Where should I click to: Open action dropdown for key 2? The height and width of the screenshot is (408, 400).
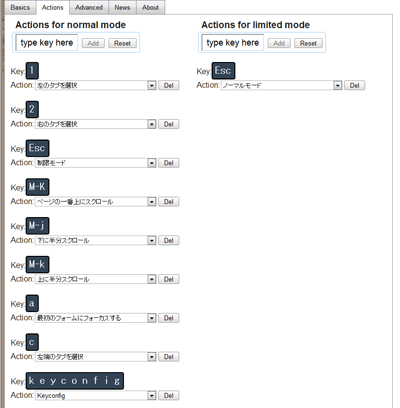pos(95,124)
